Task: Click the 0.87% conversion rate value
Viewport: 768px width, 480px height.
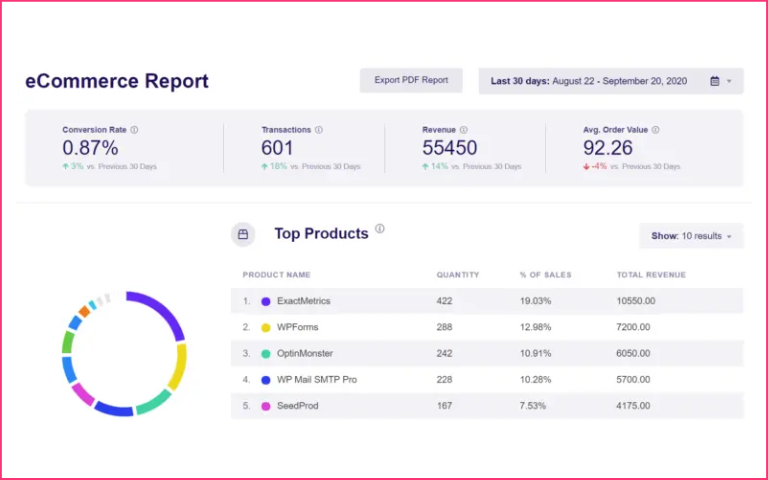Action: (90, 148)
